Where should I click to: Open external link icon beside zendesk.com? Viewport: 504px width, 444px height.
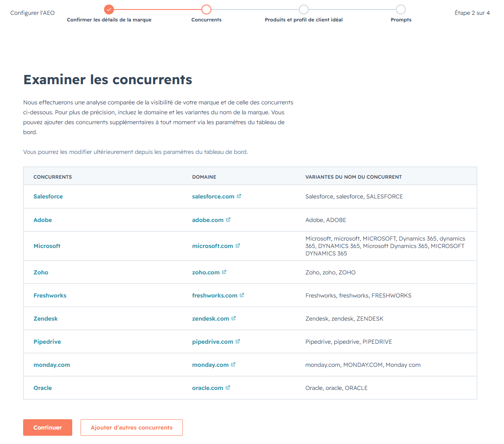[x=234, y=319]
